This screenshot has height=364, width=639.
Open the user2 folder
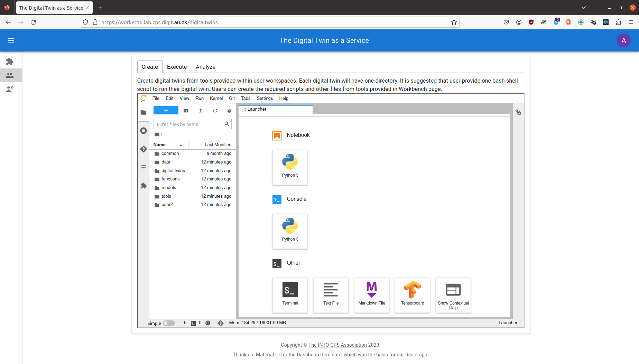(193, 205)
